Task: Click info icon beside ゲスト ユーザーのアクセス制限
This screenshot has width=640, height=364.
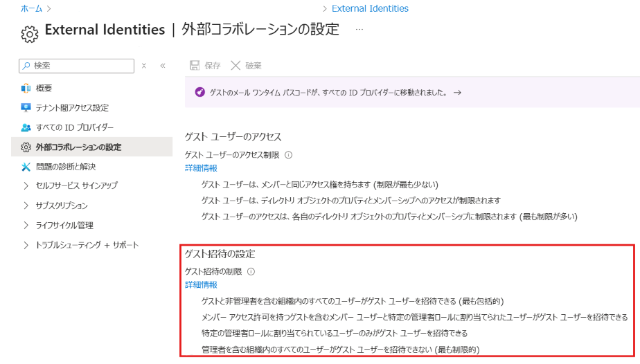Action: tap(289, 156)
